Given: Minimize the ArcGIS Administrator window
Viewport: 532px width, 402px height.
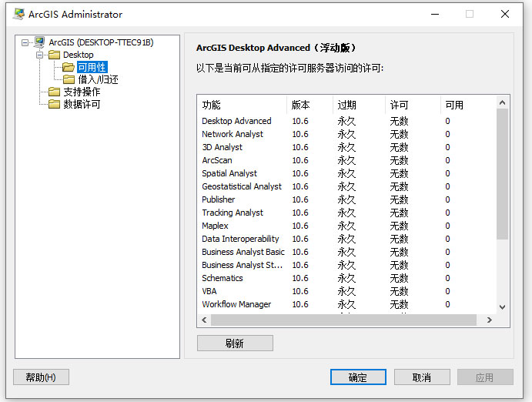Looking at the screenshot, I should point(435,15).
